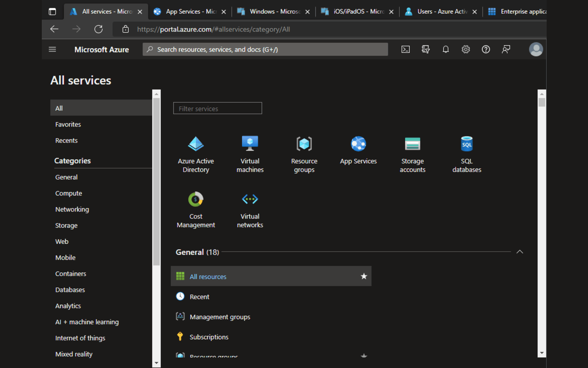Screen dimensions: 588x368
Task: Open Help question mark icon
Action: pyautogui.click(x=486, y=49)
